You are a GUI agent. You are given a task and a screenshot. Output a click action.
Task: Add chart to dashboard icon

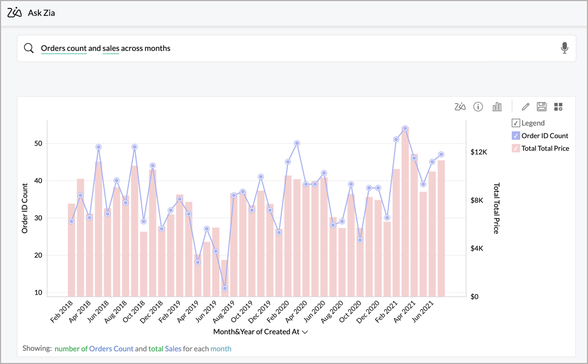click(x=558, y=107)
